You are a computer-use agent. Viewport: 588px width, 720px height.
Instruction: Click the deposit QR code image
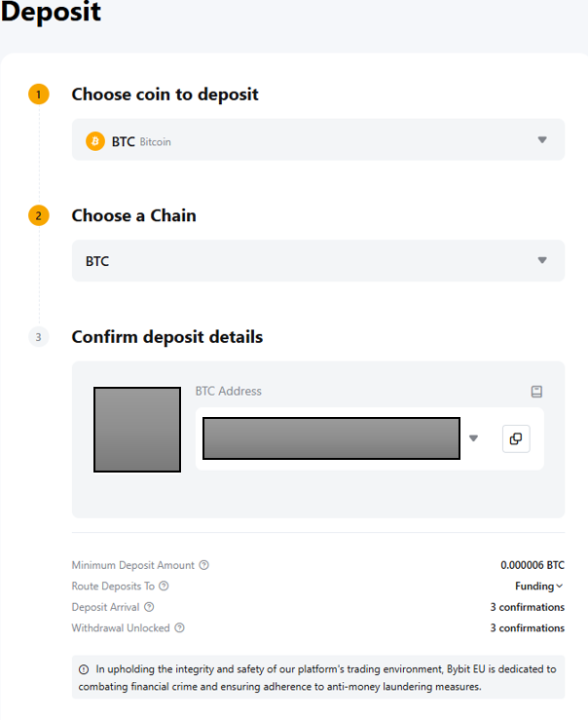coord(137,430)
